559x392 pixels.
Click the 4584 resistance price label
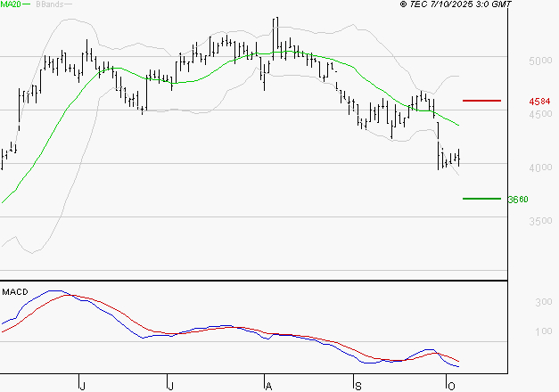click(540, 102)
